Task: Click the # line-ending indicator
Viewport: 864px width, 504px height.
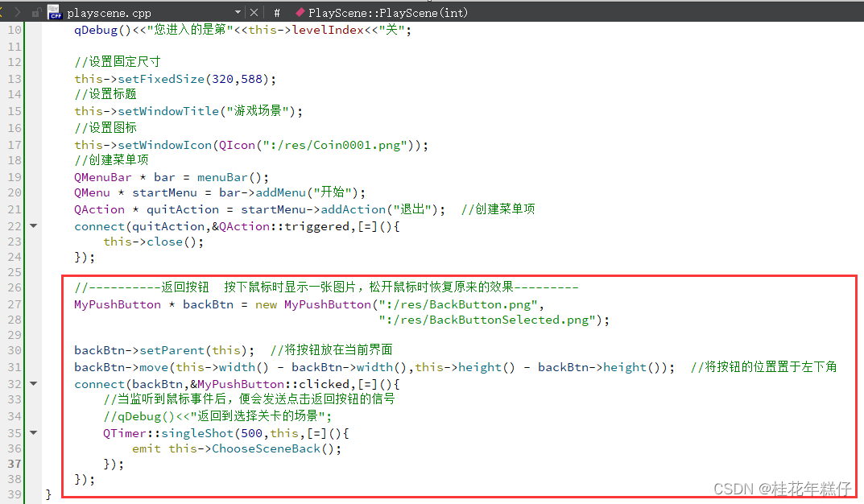Action: point(277,13)
